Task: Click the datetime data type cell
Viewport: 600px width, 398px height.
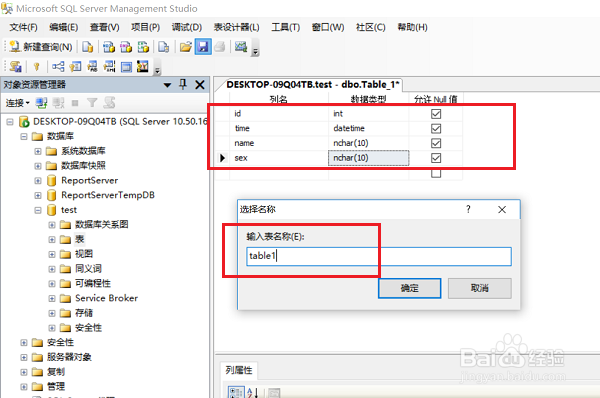Action: [368, 128]
